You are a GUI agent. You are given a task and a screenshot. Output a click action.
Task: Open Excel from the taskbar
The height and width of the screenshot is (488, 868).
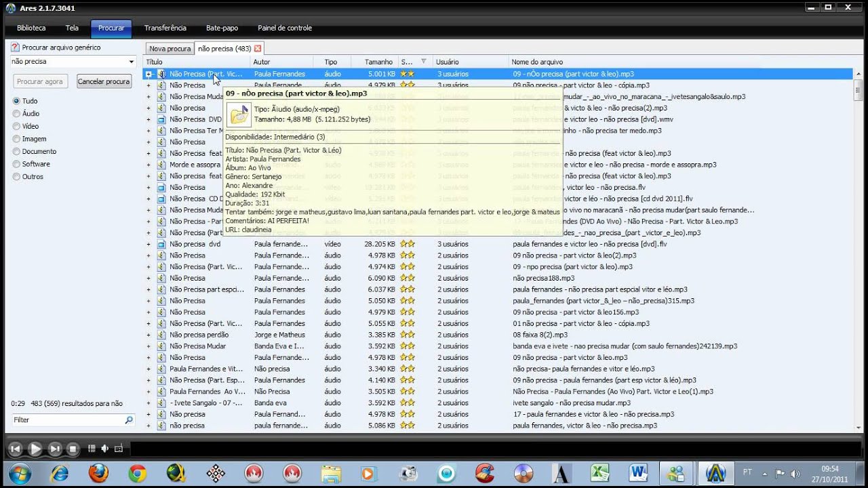(x=600, y=474)
